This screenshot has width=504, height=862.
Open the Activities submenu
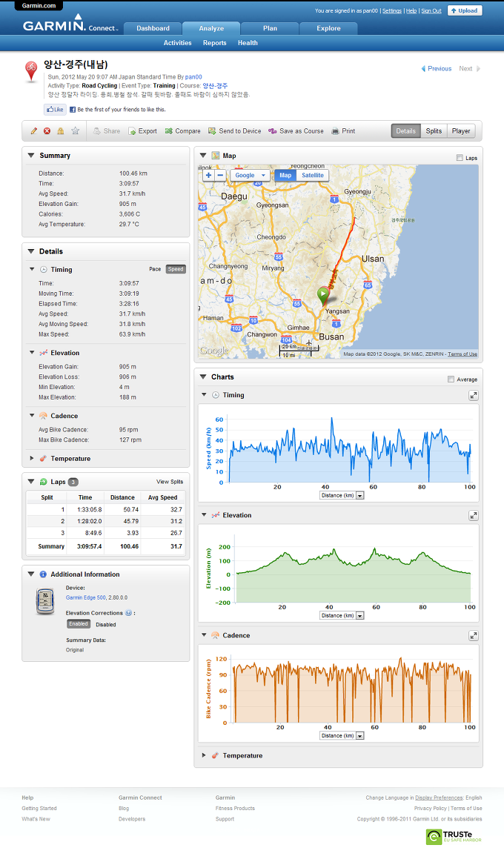pos(178,43)
